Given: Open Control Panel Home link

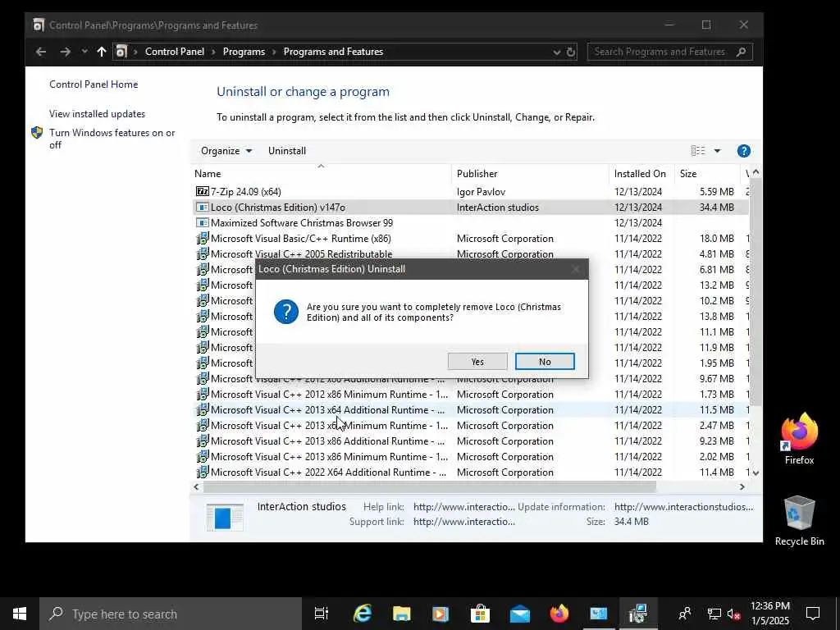Looking at the screenshot, I should pyautogui.click(x=94, y=84).
